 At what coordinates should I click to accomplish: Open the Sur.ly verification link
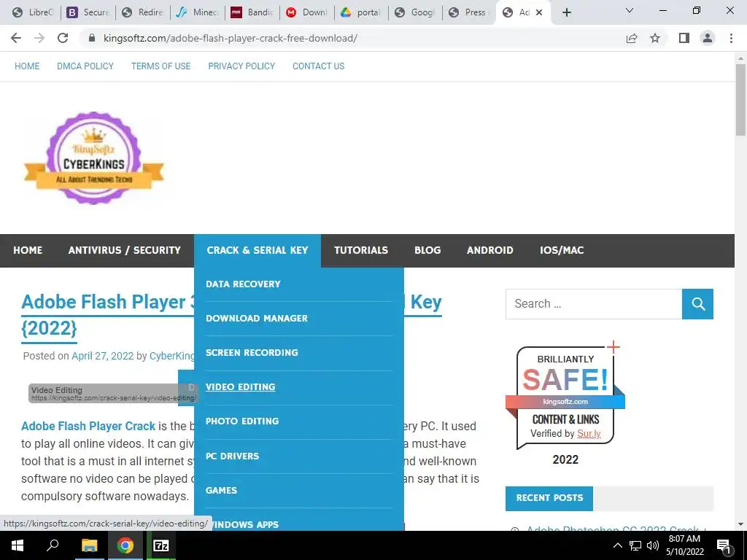(589, 434)
